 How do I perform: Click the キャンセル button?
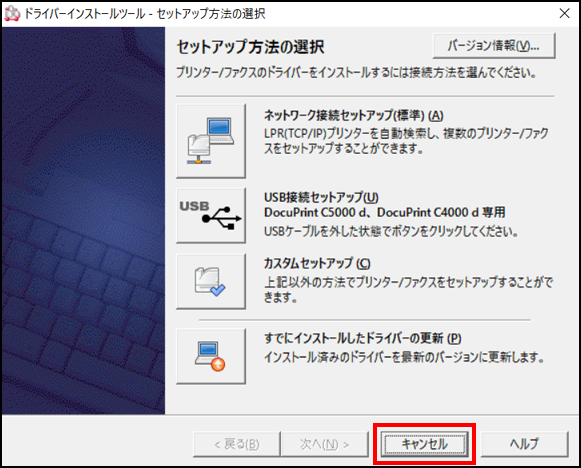coord(425,444)
